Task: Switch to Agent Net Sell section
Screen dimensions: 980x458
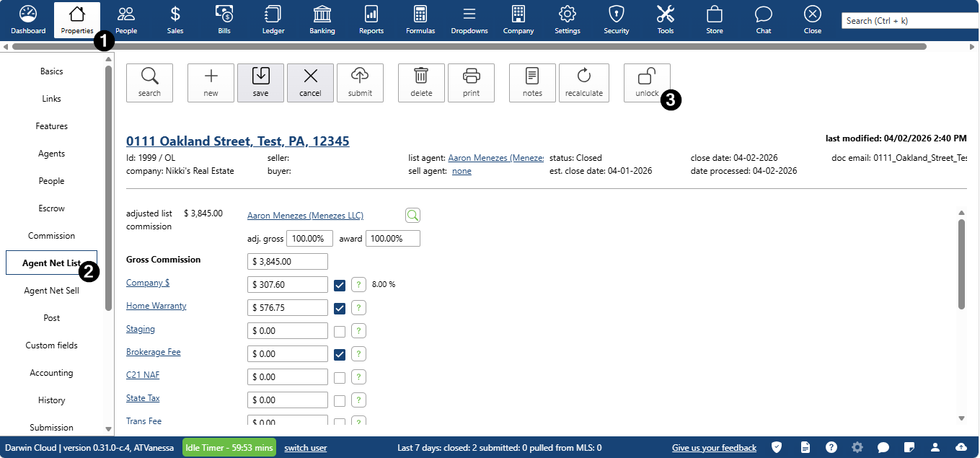Action: pos(51,291)
